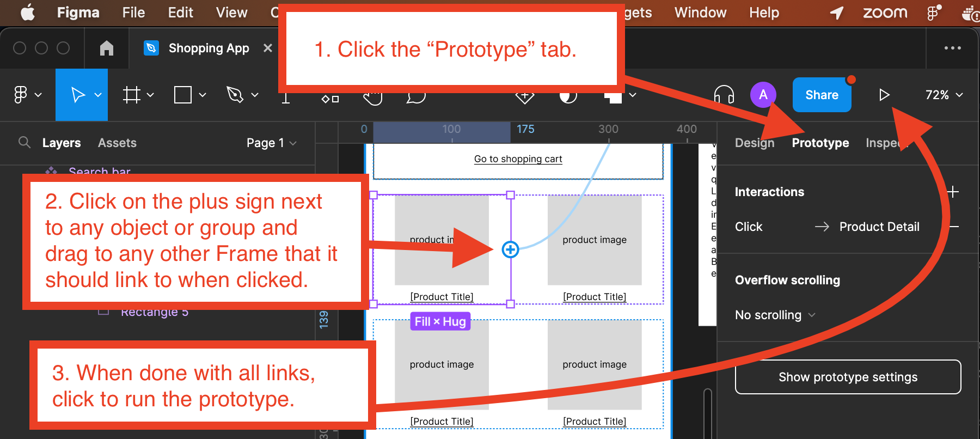Click the Interactions section header
The width and height of the screenshot is (980, 439).
coord(769,192)
